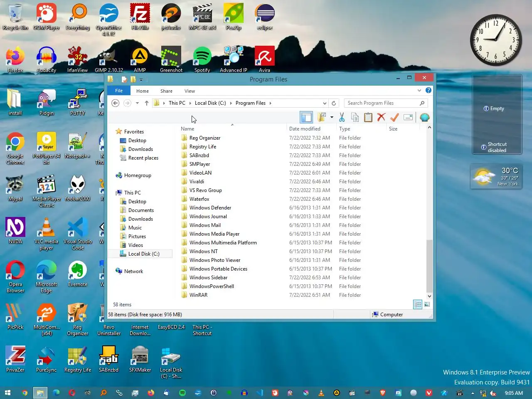Click the Paste clipboard icon in toolbar

pos(368,117)
